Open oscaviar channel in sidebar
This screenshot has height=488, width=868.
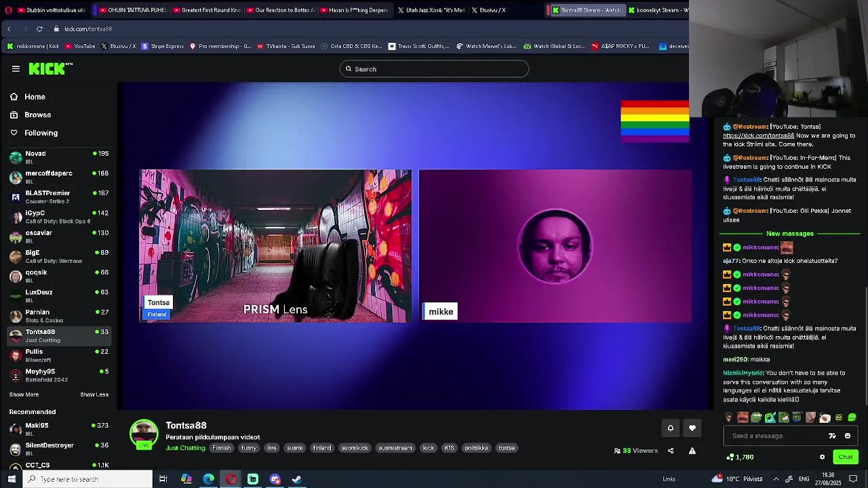pyautogui.click(x=59, y=236)
